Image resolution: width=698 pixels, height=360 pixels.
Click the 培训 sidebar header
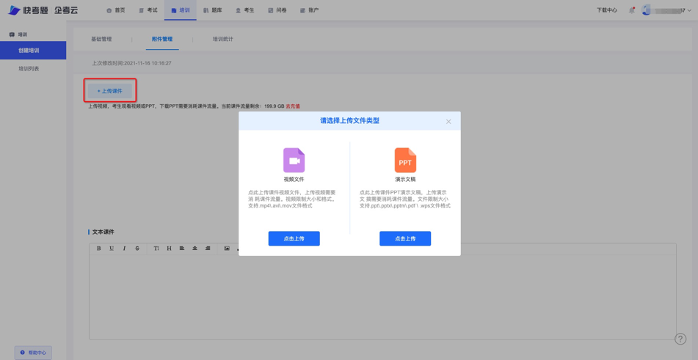pyautogui.click(x=19, y=34)
